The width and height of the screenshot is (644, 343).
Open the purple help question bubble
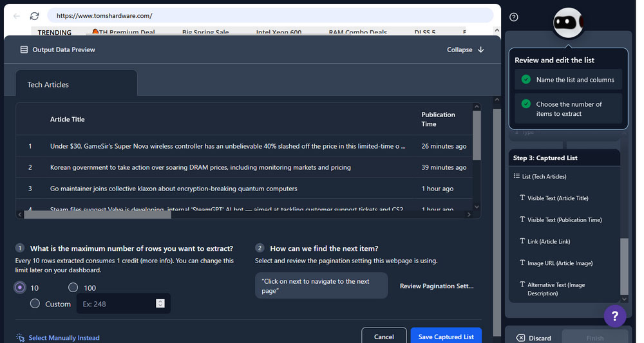click(615, 316)
